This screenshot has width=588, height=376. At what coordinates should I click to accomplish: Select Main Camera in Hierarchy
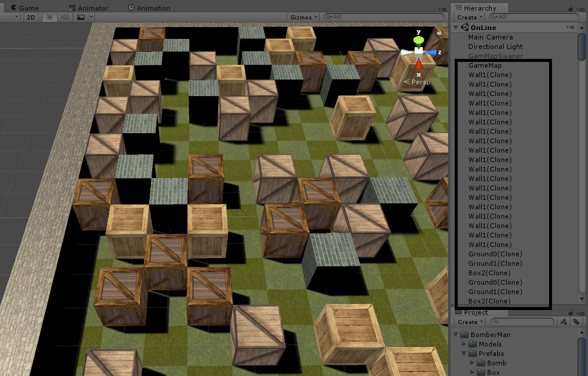(491, 37)
